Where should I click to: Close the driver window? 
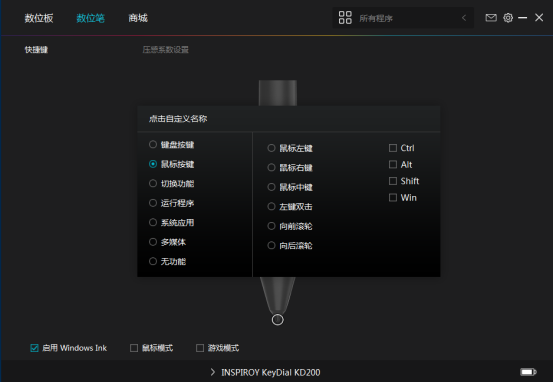[539, 18]
